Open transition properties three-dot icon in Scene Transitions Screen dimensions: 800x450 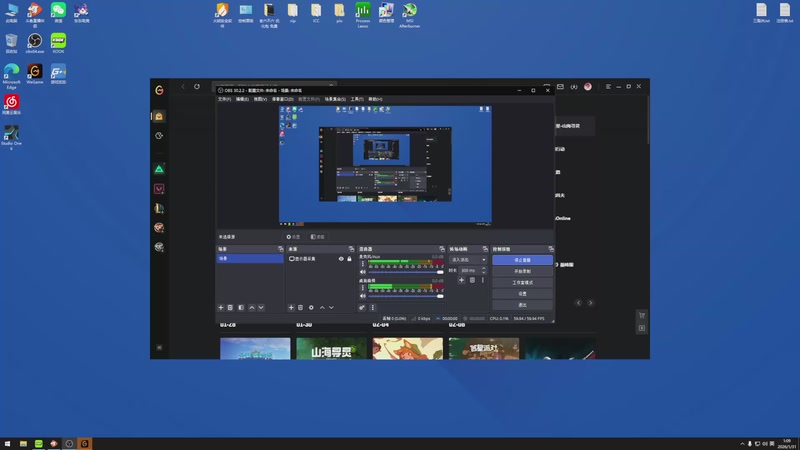click(x=483, y=280)
